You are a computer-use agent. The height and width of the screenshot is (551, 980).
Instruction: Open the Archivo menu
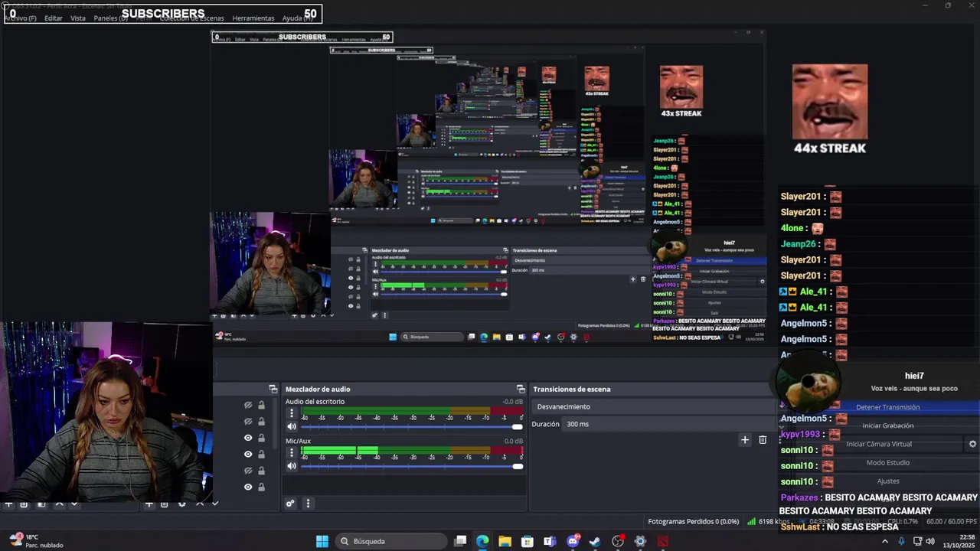(x=20, y=18)
